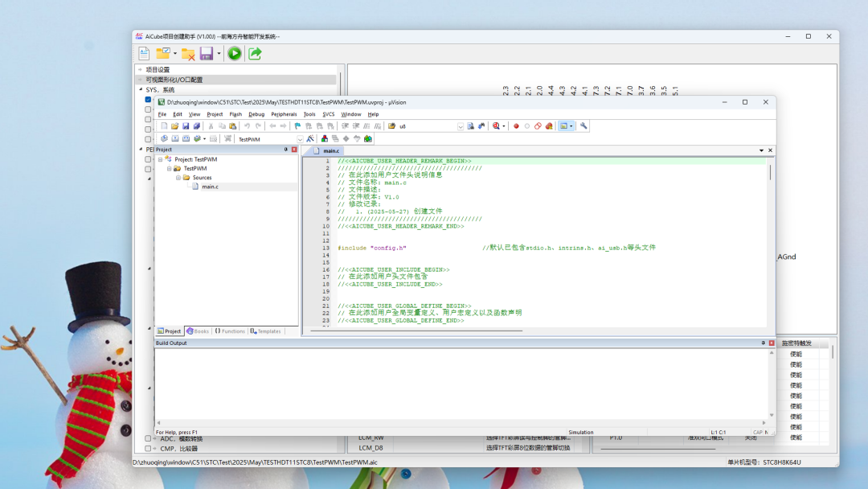Open target options with the magic wand icon
The height and width of the screenshot is (489, 868).
coord(310,139)
